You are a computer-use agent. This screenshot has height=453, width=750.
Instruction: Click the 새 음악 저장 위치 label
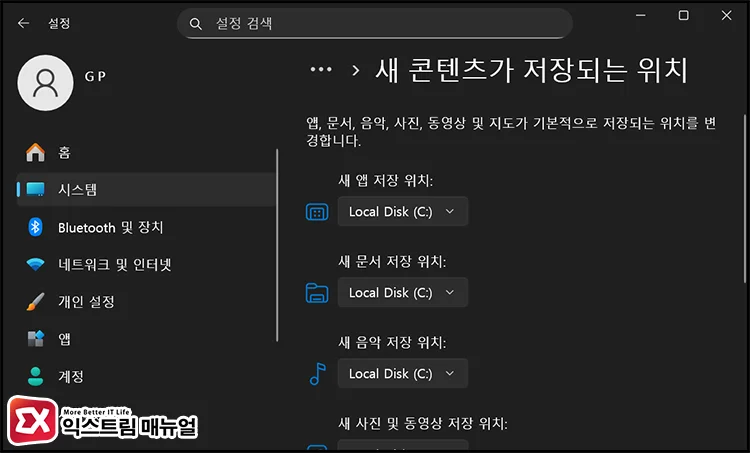click(x=392, y=342)
